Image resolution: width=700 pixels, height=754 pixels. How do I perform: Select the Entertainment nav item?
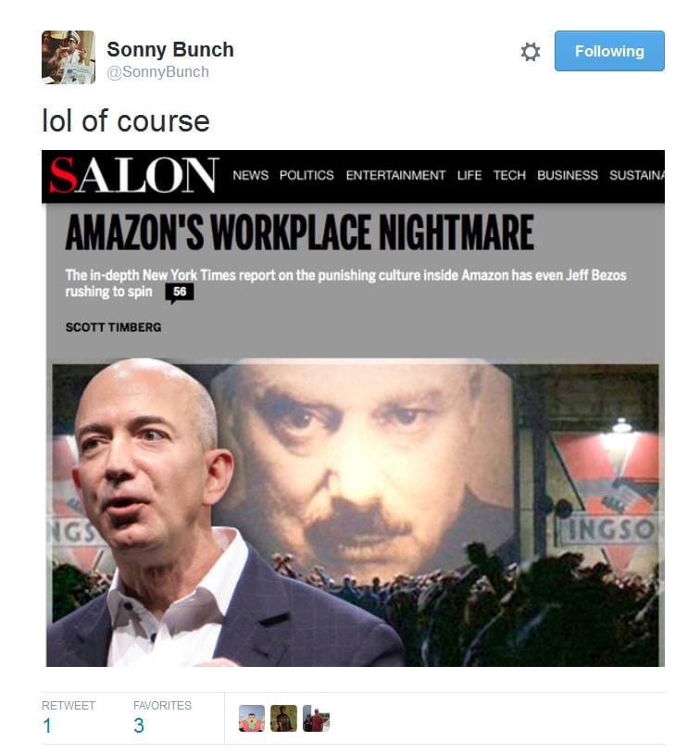[395, 175]
